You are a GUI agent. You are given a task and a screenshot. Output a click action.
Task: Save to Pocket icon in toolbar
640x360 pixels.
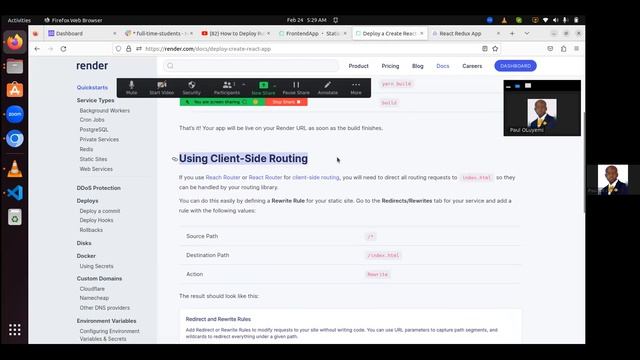click(550, 49)
